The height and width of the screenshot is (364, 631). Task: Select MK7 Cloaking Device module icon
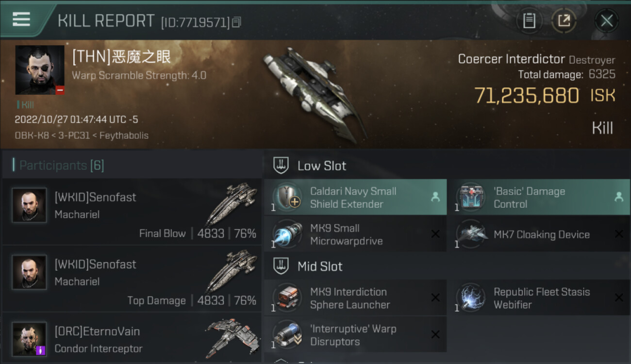471,234
